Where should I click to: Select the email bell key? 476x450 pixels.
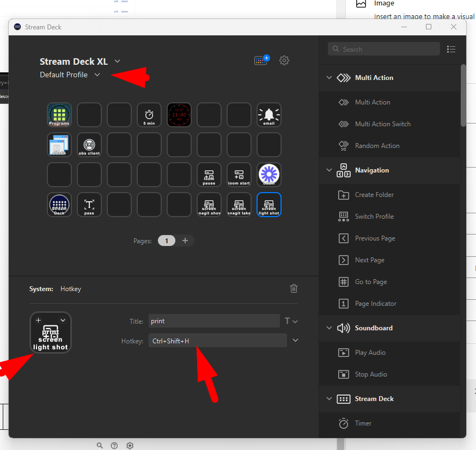[269, 115]
